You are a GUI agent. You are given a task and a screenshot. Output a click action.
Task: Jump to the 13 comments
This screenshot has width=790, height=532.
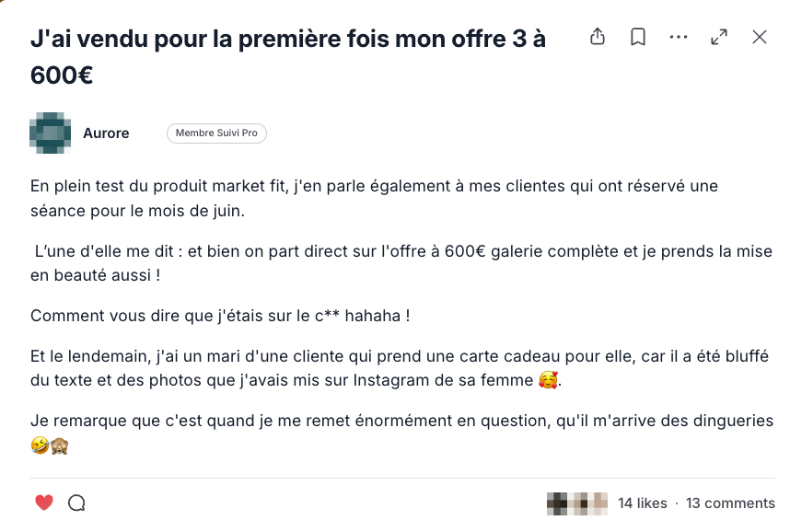pyautogui.click(x=730, y=503)
